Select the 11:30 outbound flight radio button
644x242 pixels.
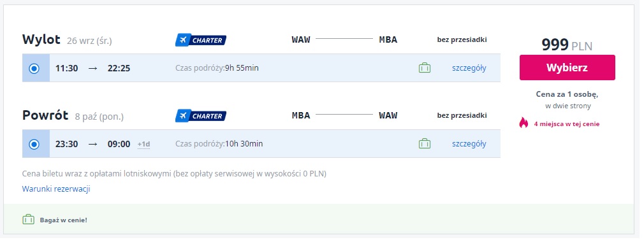(34, 68)
